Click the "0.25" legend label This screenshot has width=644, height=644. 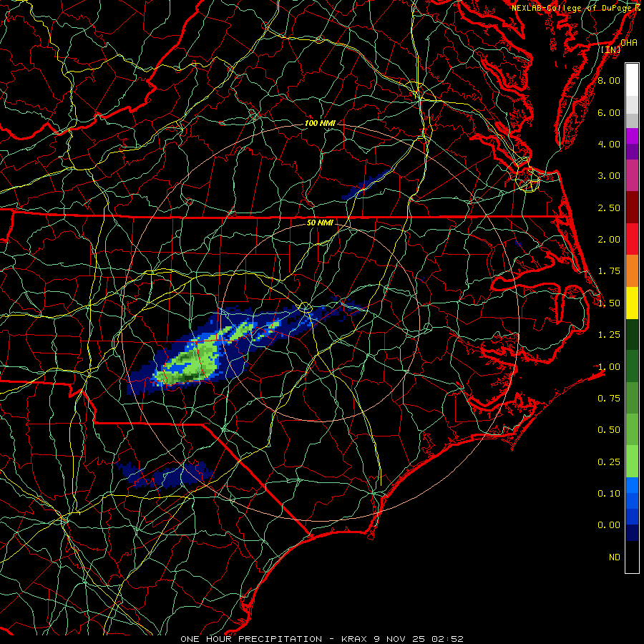click(609, 462)
